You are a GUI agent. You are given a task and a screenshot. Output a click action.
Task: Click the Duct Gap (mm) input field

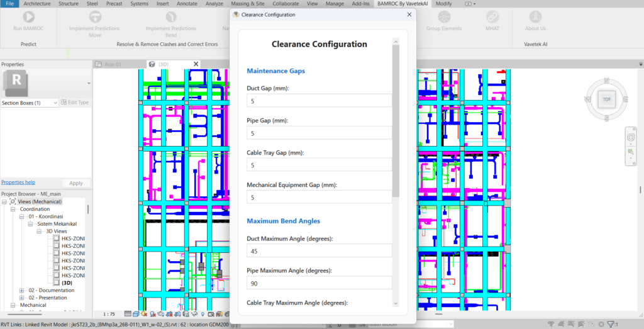coord(319,101)
